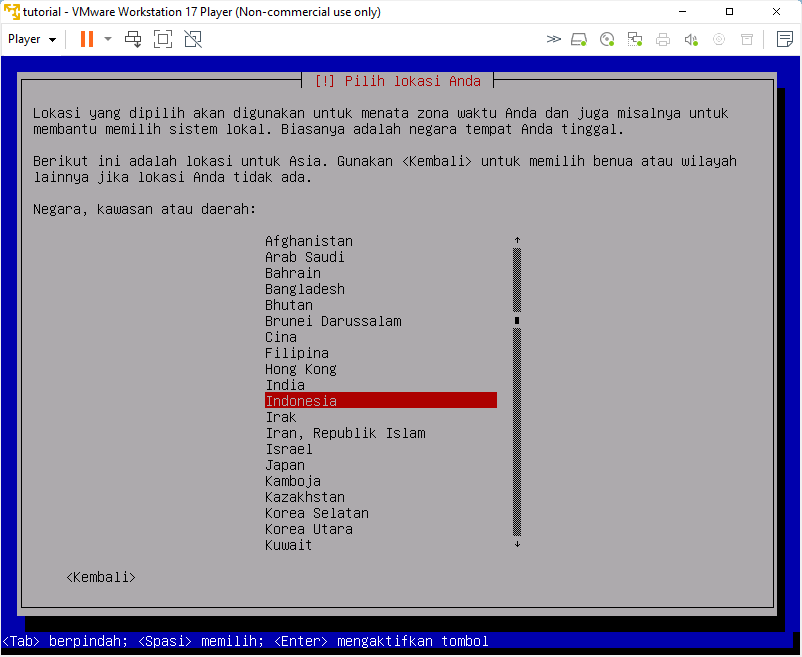The height and width of the screenshot is (657, 802).
Task: Pick Korea Selatan from the list
Action: point(381,513)
